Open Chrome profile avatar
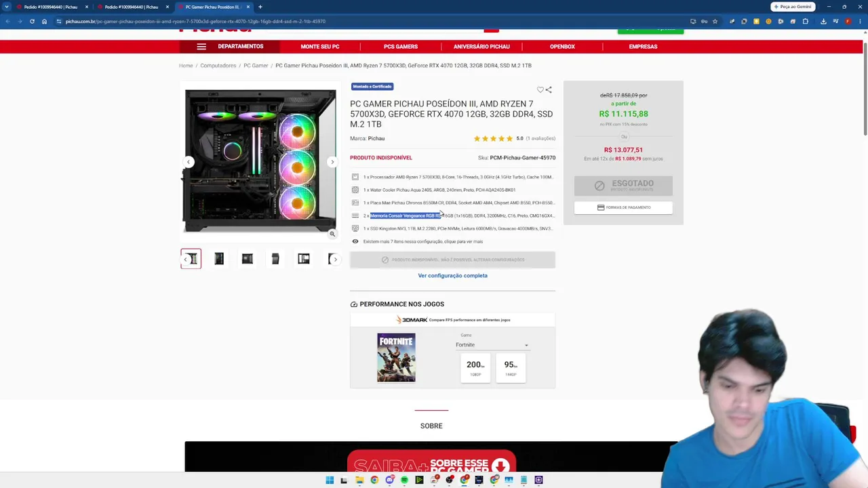This screenshot has height=488, width=868. tap(848, 21)
